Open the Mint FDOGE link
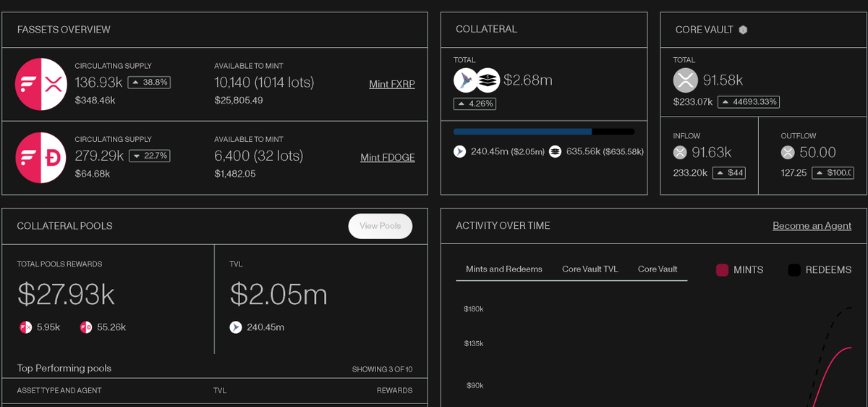Viewport: 868px width, 407px height. click(388, 157)
